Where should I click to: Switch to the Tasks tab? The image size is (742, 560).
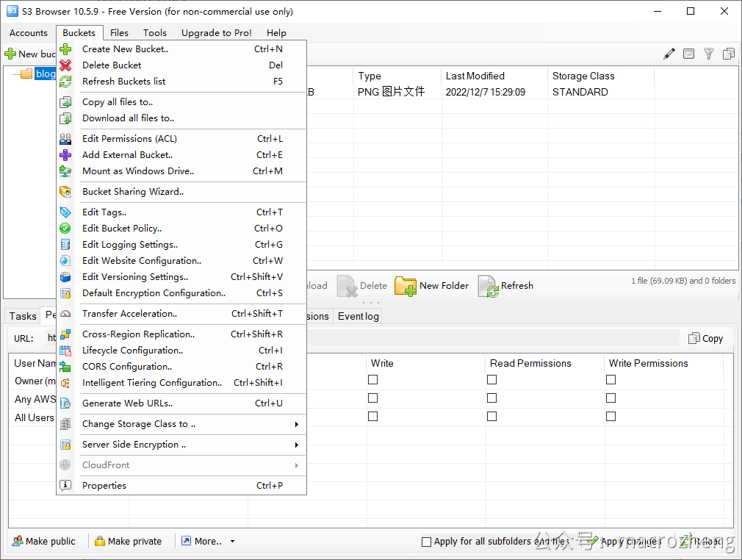[23, 316]
